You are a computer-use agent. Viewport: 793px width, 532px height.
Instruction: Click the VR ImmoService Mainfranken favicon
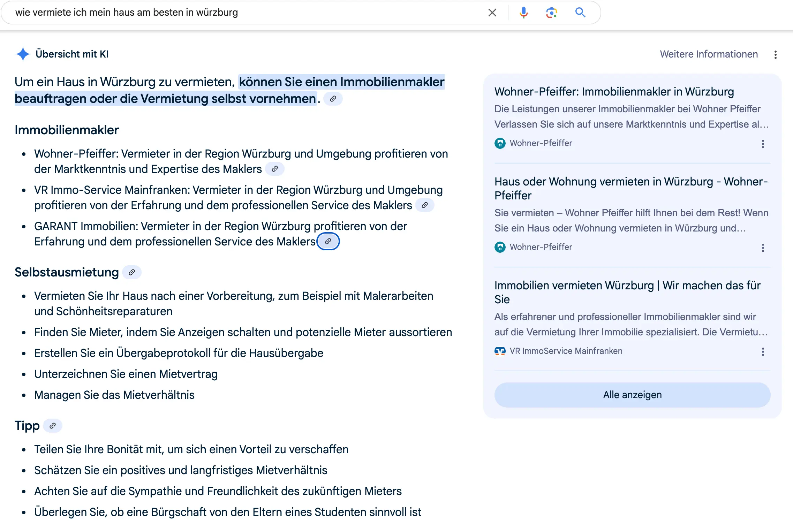(500, 351)
